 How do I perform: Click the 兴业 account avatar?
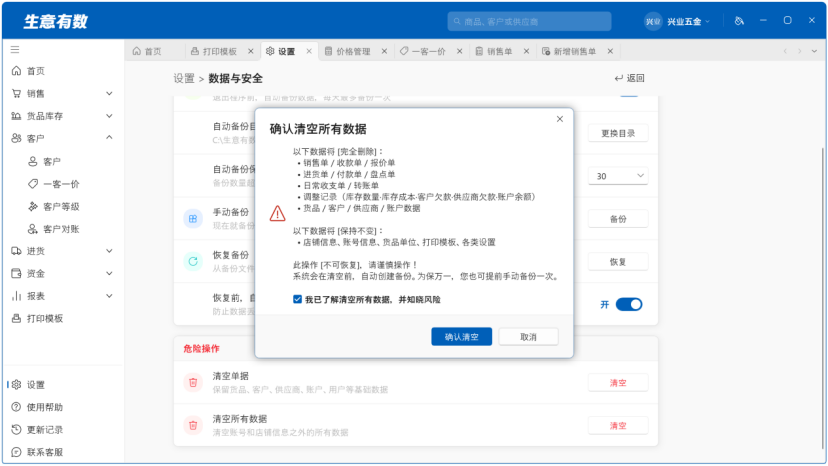click(x=653, y=21)
